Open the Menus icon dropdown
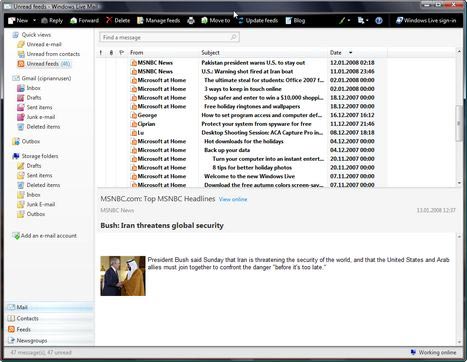This screenshot has width=467, height=362. (x=363, y=21)
